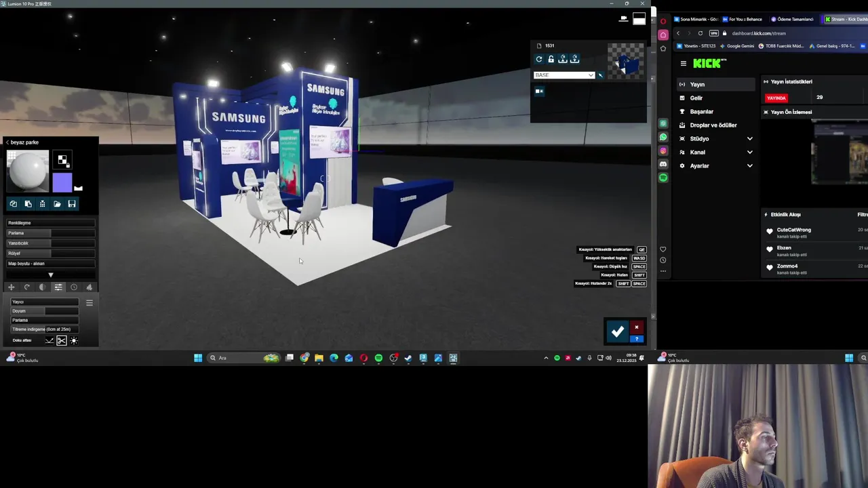
Task: Expand the Stüdyo section chevron
Action: (749, 139)
